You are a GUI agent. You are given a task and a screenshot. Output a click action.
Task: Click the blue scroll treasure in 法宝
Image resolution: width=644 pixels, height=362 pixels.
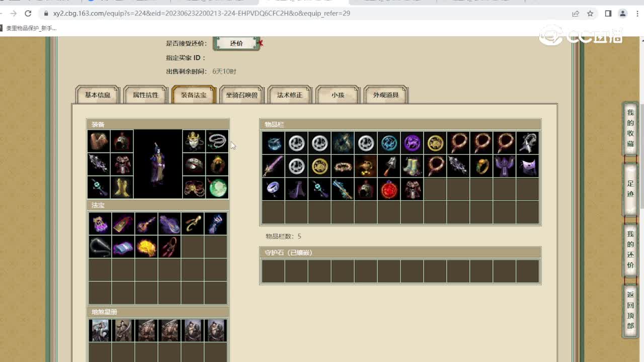pyautogui.click(x=123, y=247)
